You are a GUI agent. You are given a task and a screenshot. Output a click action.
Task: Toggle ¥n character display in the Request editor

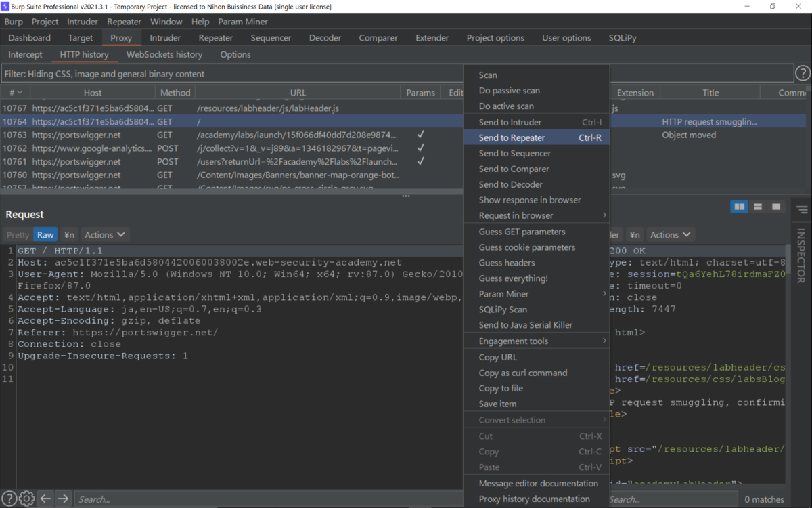click(x=68, y=234)
